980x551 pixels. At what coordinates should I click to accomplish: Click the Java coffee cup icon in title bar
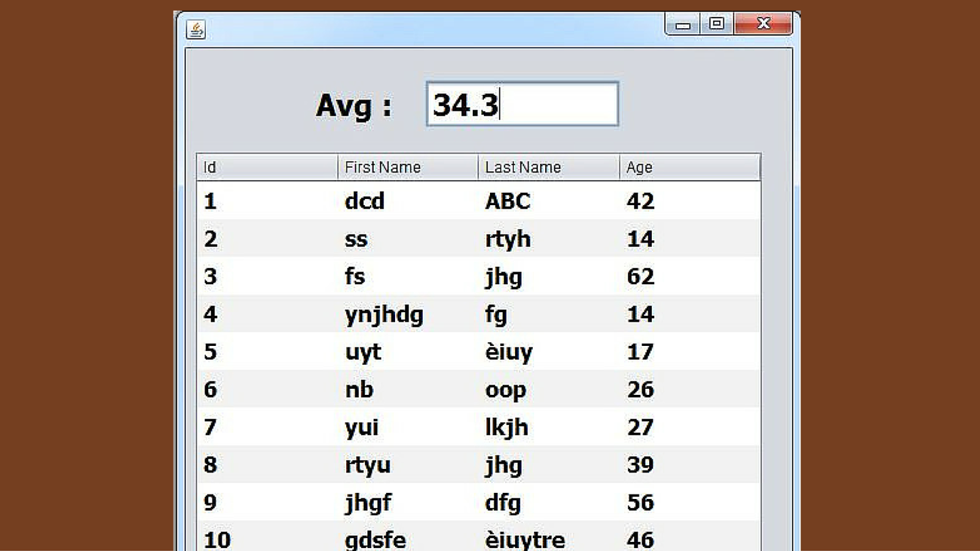195,29
